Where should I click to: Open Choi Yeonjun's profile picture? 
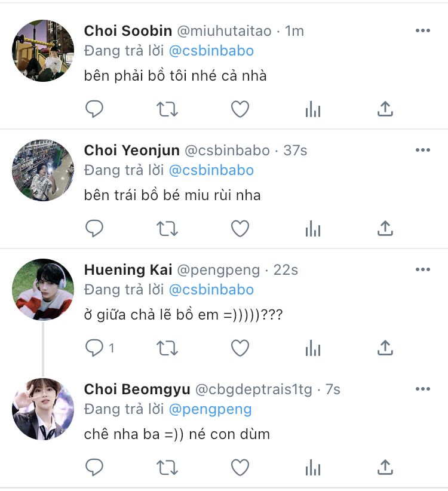pyautogui.click(x=43, y=170)
